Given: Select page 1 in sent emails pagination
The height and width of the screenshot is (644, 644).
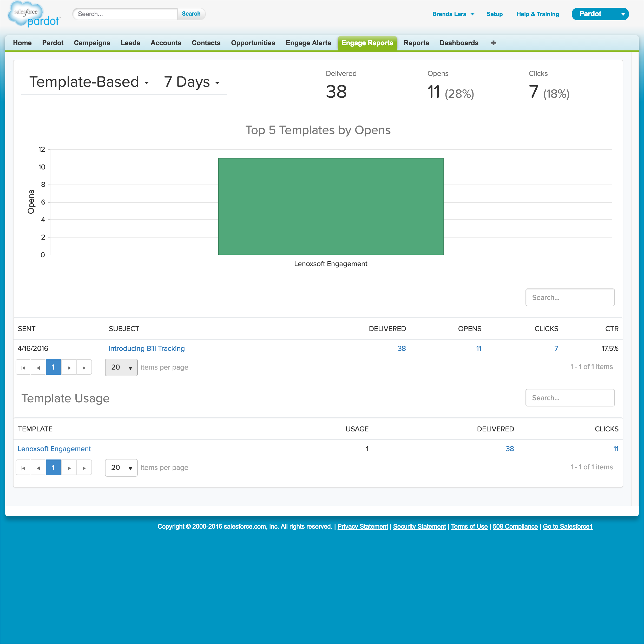Looking at the screenshot, I should pyautogui.click(x=53, y=367).
